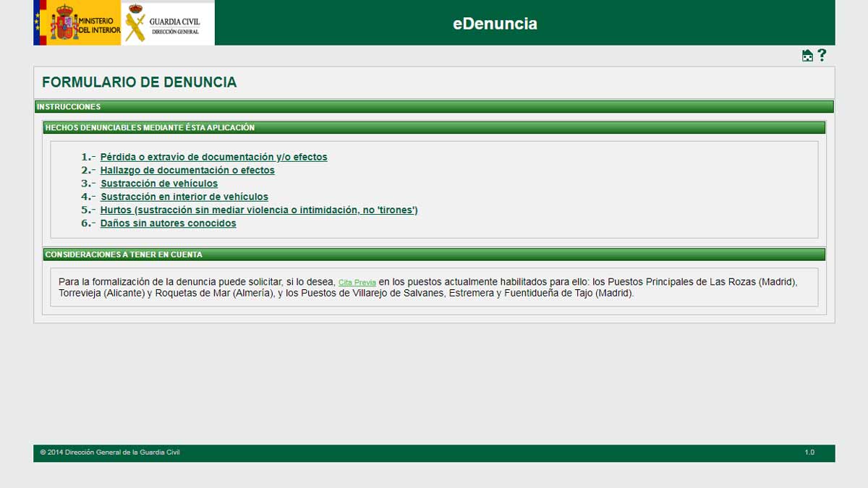Image resolution: width=868 pixels, height=488 pixels.
Task: Click the eDenuncia header title
Action: point(495,24)
